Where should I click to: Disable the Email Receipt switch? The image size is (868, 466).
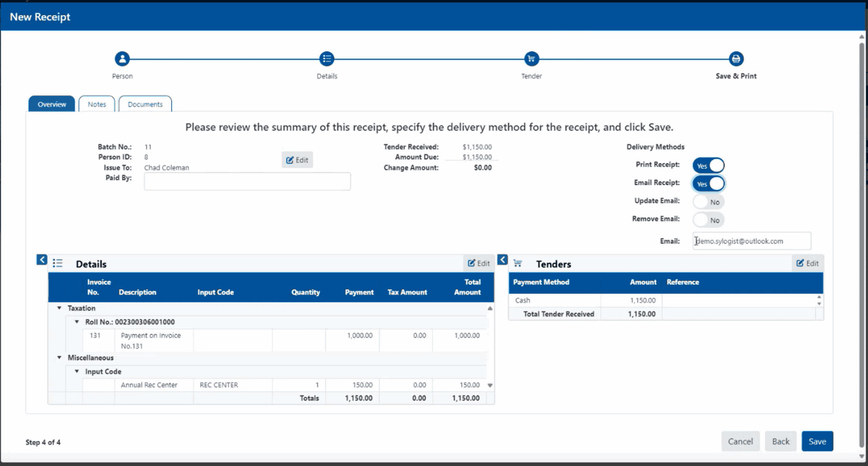click(708, 184)
